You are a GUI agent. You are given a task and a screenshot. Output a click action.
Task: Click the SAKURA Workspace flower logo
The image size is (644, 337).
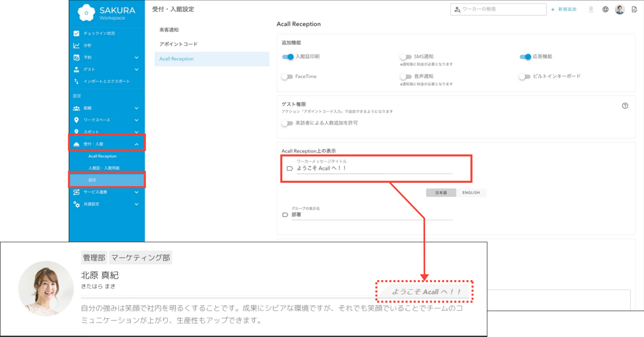[x=86, y=13]
